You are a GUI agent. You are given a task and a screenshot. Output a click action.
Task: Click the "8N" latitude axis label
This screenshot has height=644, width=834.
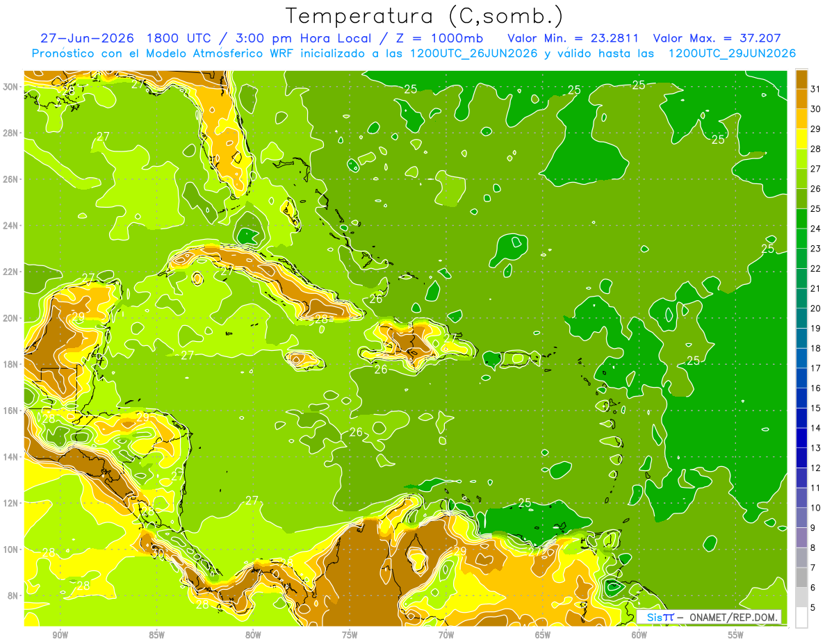14,595
